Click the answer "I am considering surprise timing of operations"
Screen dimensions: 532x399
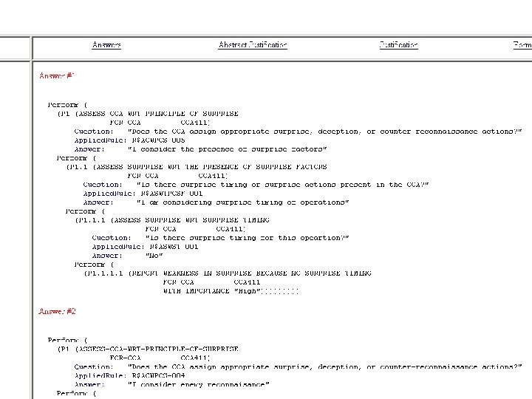tap(216, 202)
